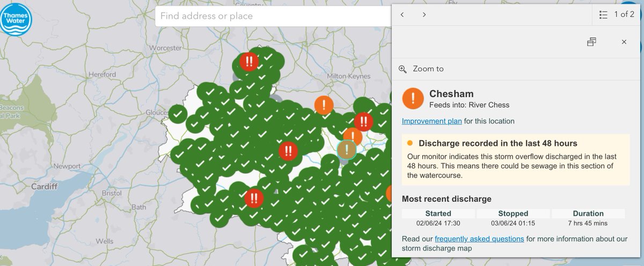Image resolution: width=644 pixels, height=266 pixels.
Task: Click the '1 of 2' feature counter
Action: coord(624,14)
